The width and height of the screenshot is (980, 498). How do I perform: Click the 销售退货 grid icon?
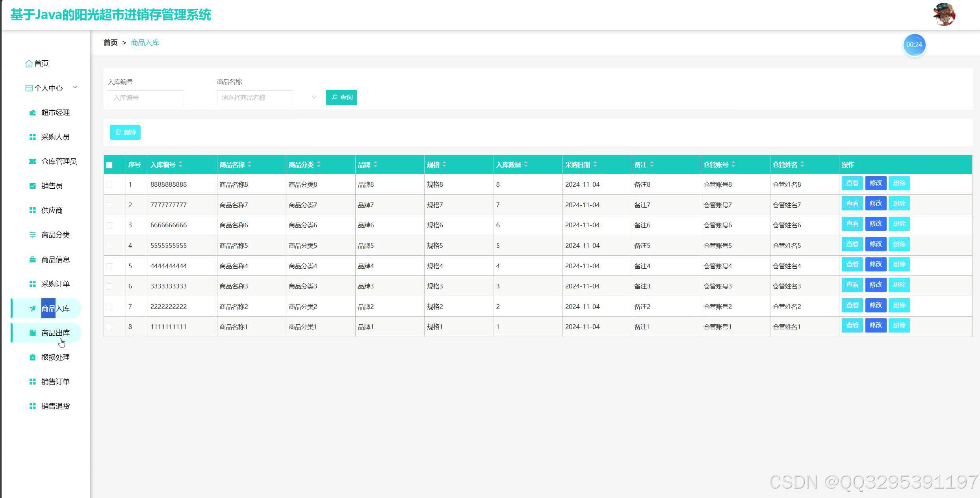[x=33, y=406]
